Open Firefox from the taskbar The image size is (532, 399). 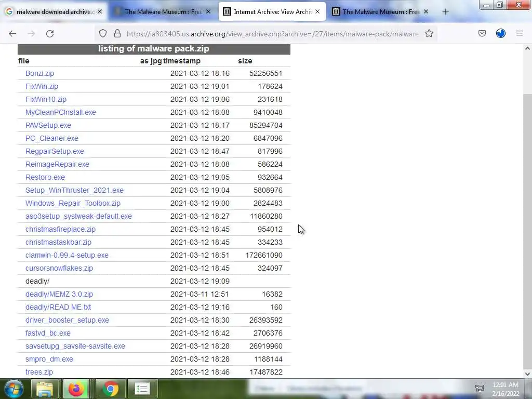tap(76, 389)
